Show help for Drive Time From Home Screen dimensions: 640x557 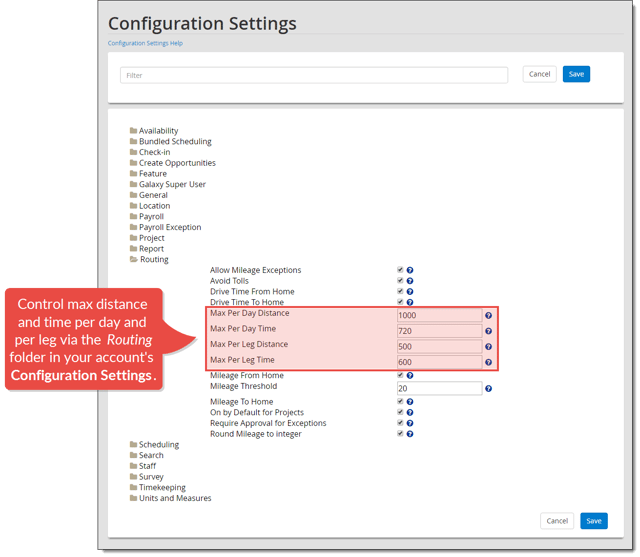(x=410, y=291)
